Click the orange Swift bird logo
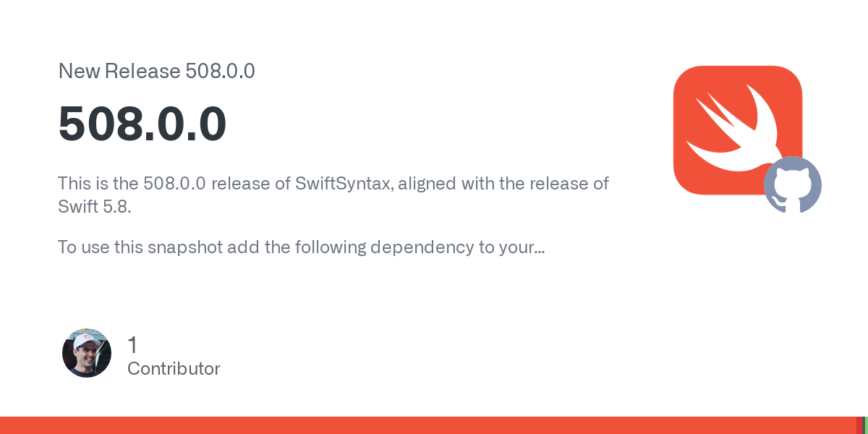This screenshot has width=868, height=434. coord(737,130)
